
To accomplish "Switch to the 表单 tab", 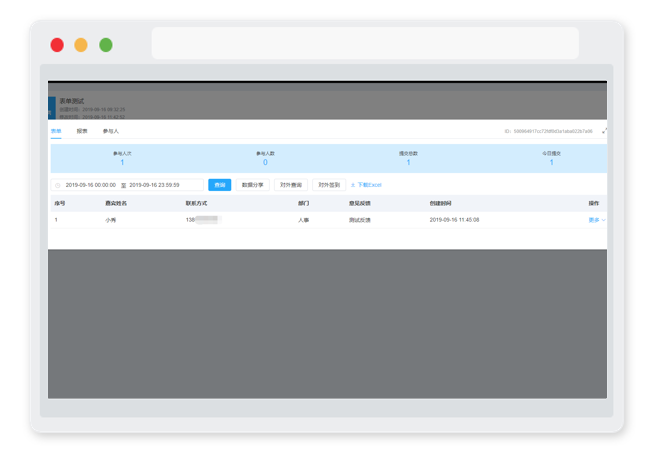I will click(x=56, y=131).
